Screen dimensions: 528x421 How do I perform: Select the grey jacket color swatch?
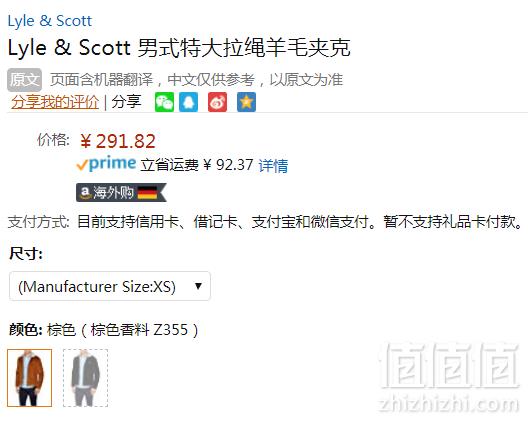86,378
